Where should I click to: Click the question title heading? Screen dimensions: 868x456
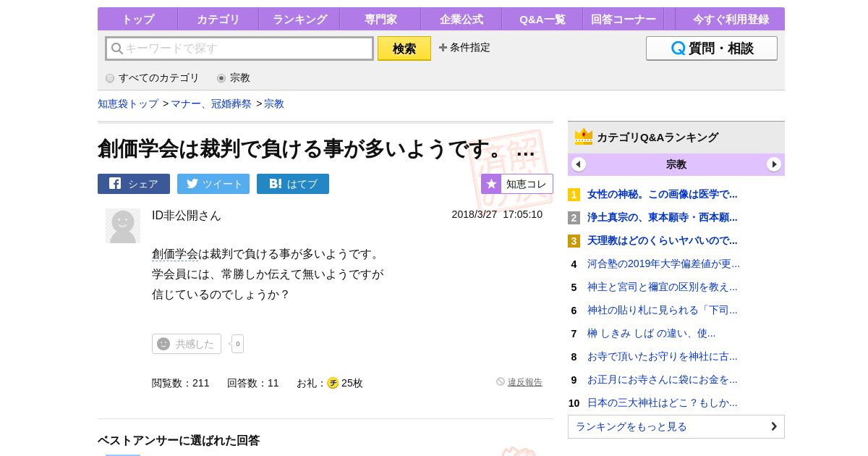coord(316,149)
